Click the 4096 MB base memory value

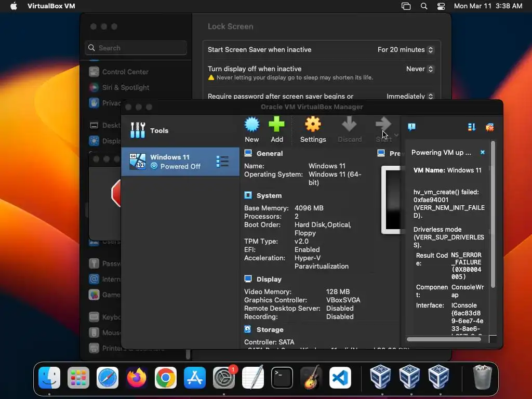point(309,208)
